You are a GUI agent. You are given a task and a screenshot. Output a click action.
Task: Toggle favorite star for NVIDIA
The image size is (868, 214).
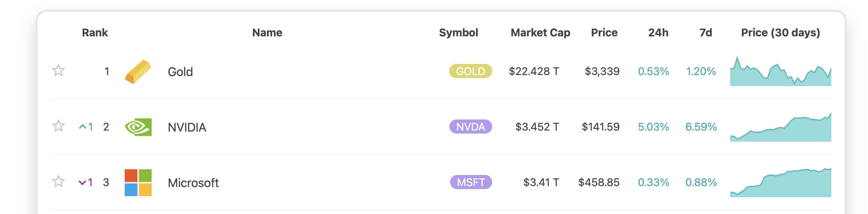[x=58, y=126]
